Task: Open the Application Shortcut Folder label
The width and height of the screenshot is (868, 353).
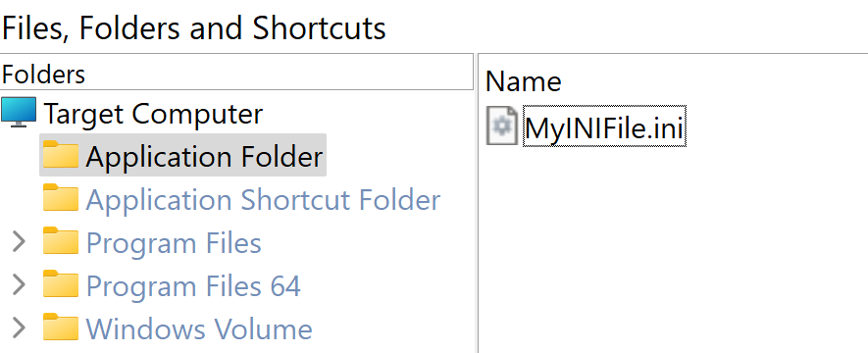Action: click(x=263, y=200)
